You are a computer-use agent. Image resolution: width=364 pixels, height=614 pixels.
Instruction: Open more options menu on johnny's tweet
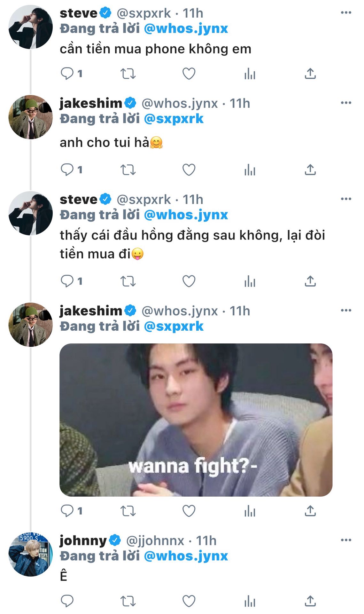click(x=346, y=540)
